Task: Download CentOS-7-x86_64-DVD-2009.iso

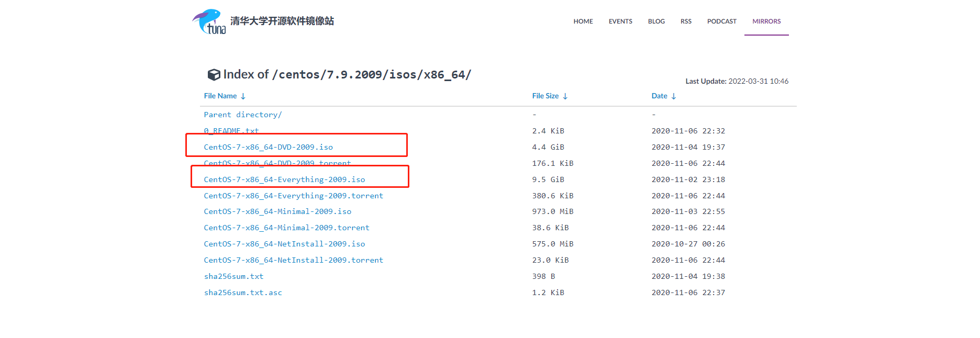Action: [269, 147]
